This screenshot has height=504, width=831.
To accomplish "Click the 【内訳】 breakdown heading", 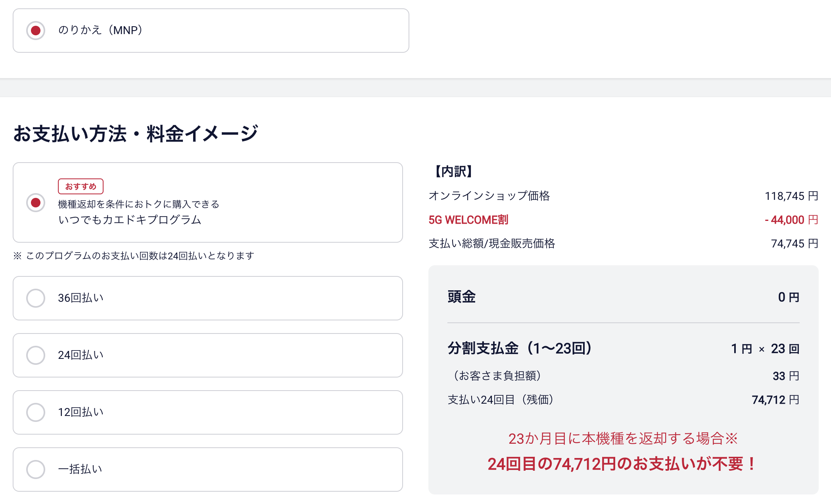I will click(x=453, y=171).
